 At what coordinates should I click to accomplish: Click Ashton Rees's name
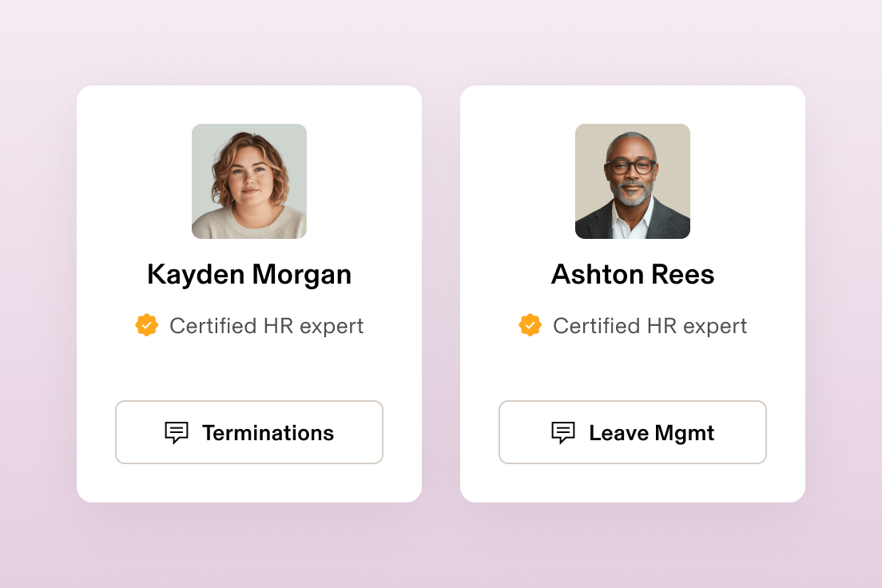point(633,274)
